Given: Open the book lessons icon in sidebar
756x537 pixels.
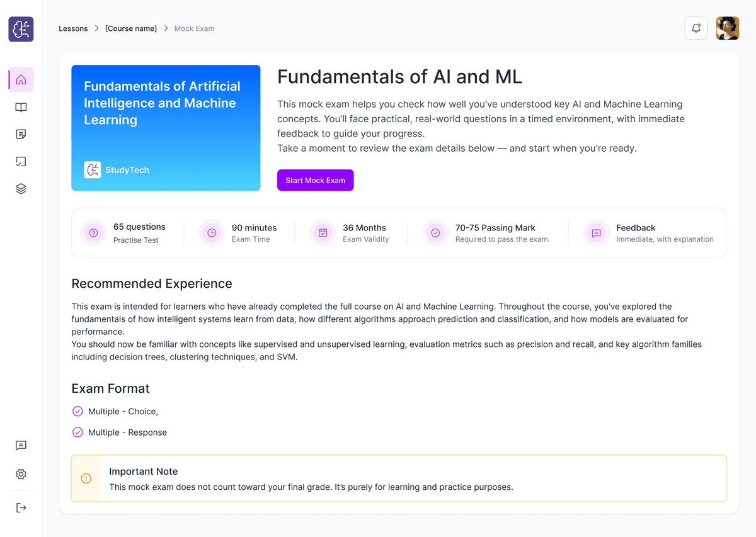Looking at the screenshot, I should (21, 108).
